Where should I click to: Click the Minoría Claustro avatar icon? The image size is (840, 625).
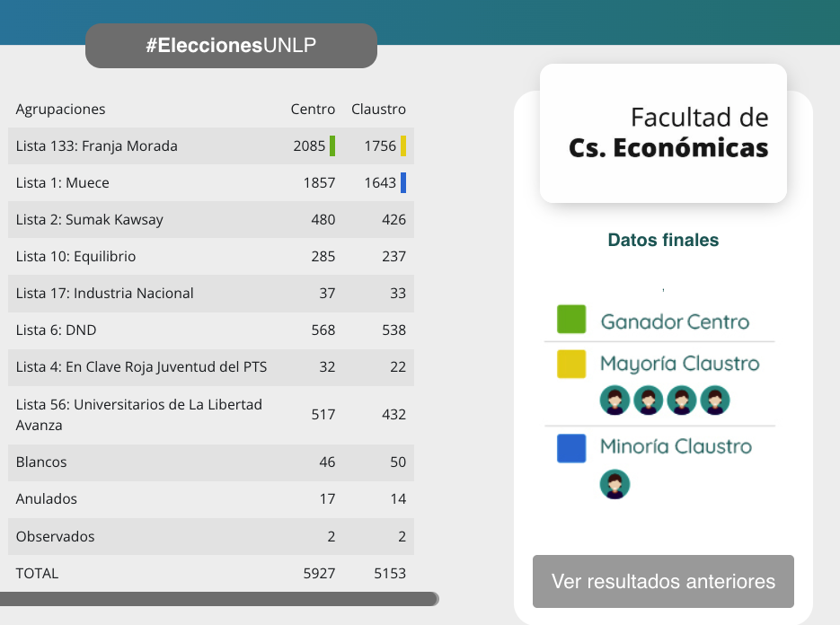click(615, 484)
